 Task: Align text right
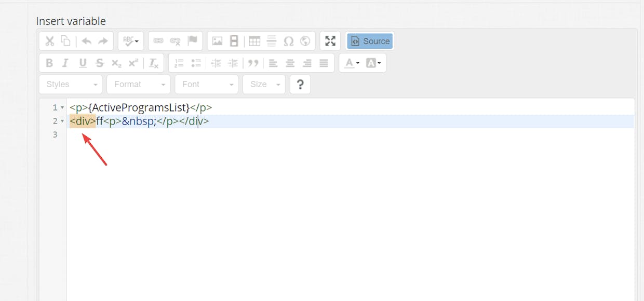[307, 63]
